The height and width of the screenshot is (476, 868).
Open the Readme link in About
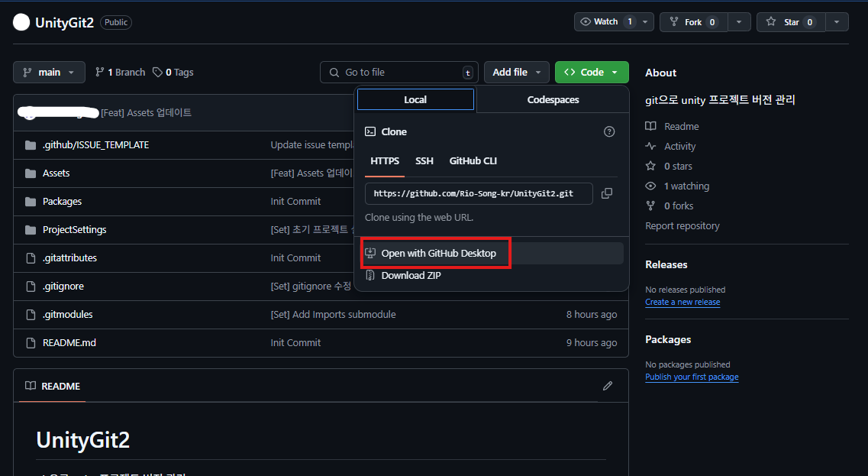682,126
